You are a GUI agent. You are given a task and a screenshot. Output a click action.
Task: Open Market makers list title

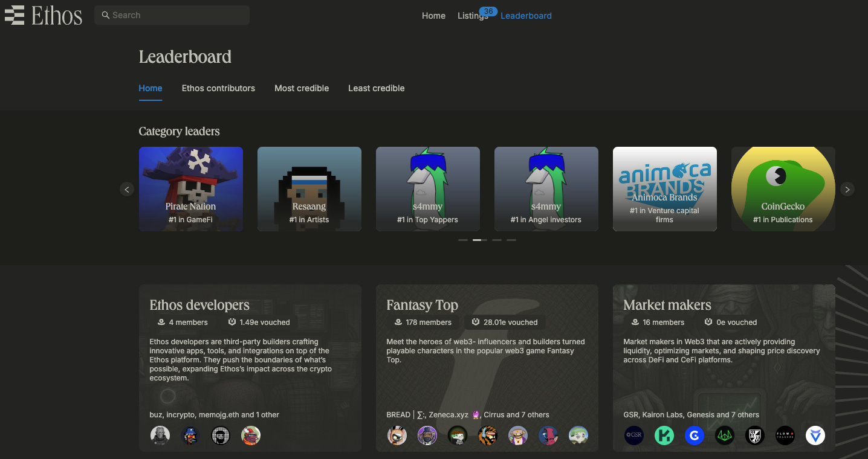[667, 305]
